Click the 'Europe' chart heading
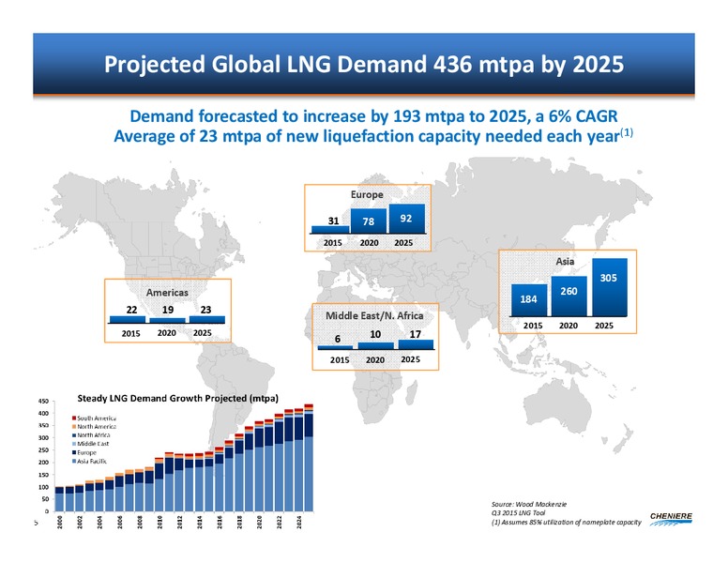 tap(367, 194)
